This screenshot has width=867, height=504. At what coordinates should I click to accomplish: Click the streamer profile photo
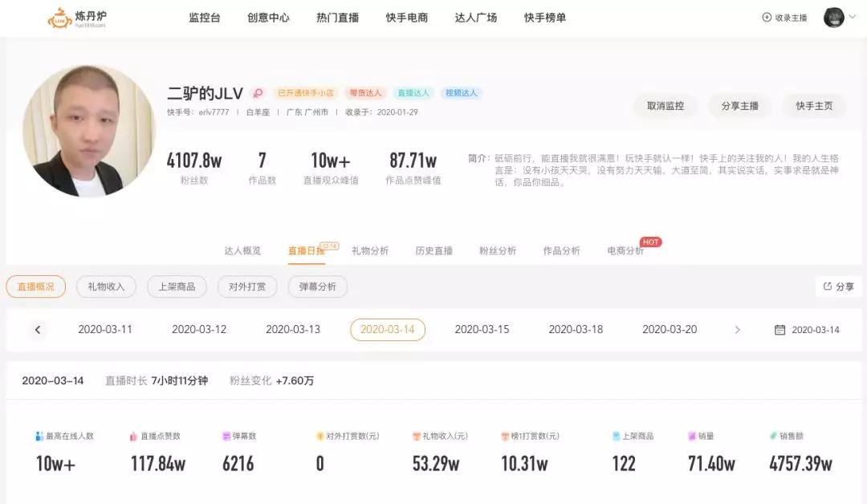point(89,131)
